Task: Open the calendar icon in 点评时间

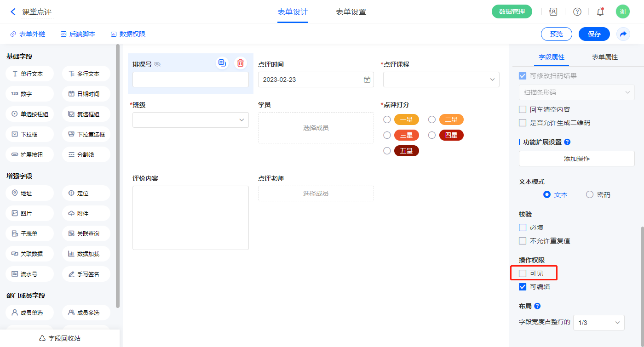Action: tap(367, 80)
